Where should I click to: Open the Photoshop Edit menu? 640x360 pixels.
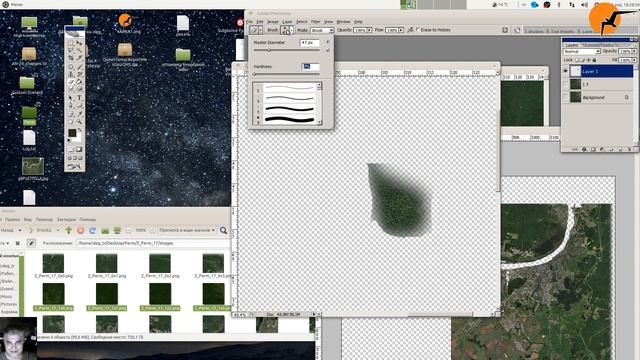260,22
